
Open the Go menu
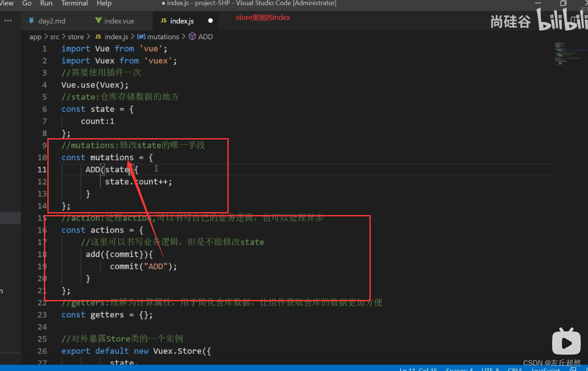pyautogui.click(x=27, y=3)
